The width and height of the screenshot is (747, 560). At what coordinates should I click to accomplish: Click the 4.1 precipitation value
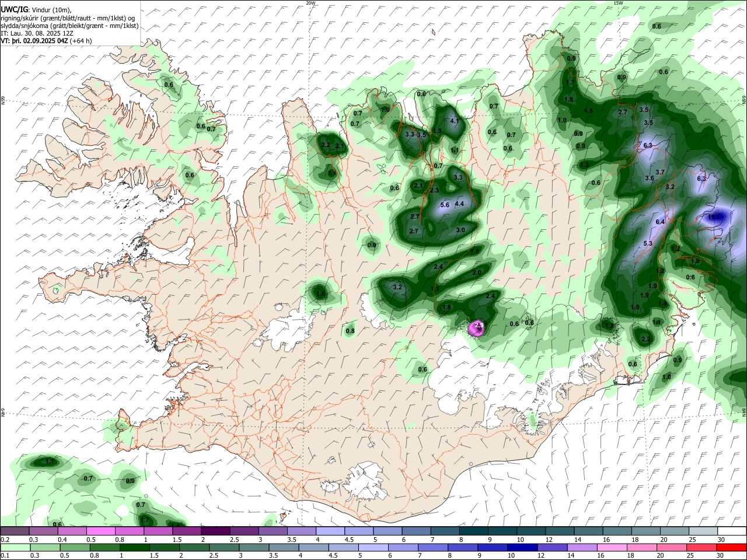(455, 121)
